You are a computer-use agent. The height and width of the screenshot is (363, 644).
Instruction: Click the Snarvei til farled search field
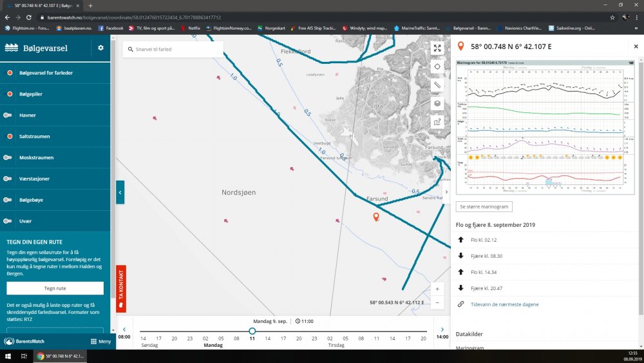click(173, 50)
